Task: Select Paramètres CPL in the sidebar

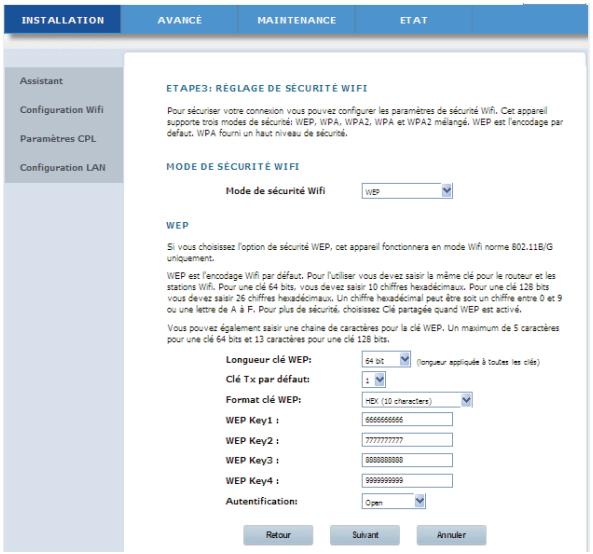Action: click(x=58, y=139)
